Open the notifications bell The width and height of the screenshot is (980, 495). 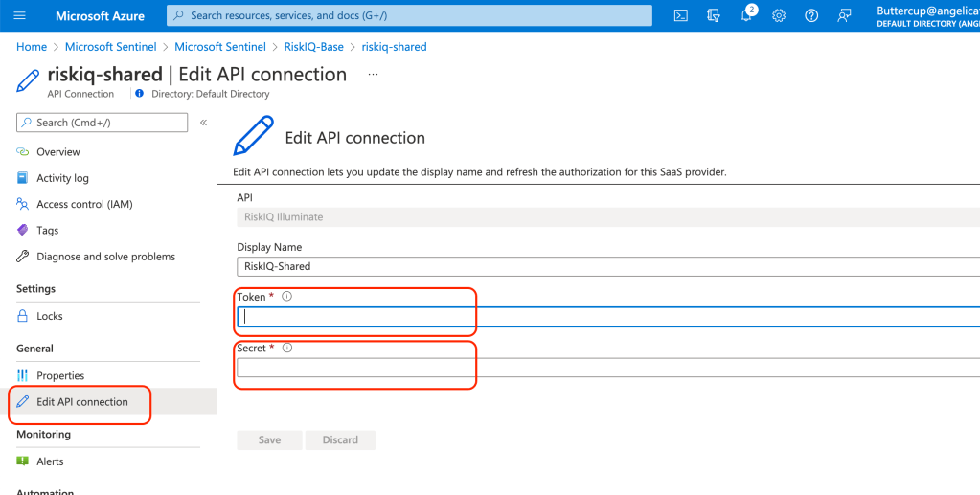(x=746, y=16)
